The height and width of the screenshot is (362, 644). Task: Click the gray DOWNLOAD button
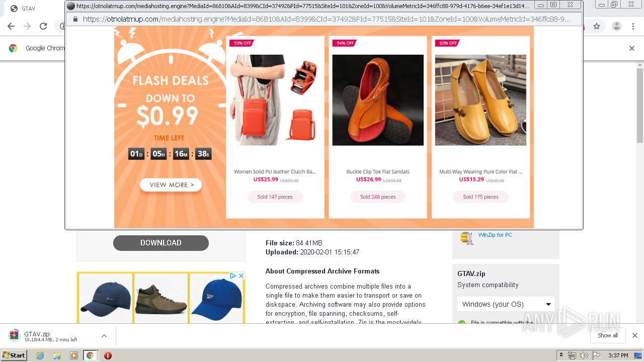click(x=161, y=243)
